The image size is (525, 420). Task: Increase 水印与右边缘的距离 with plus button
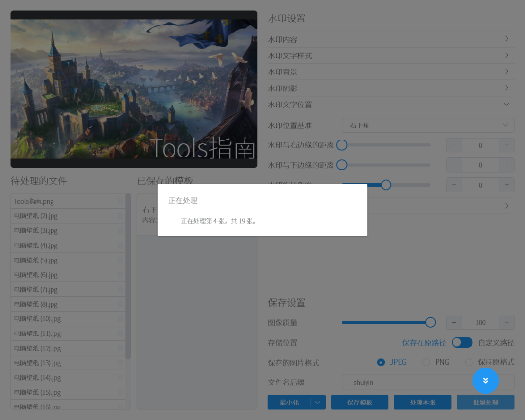tap(507, 145)
